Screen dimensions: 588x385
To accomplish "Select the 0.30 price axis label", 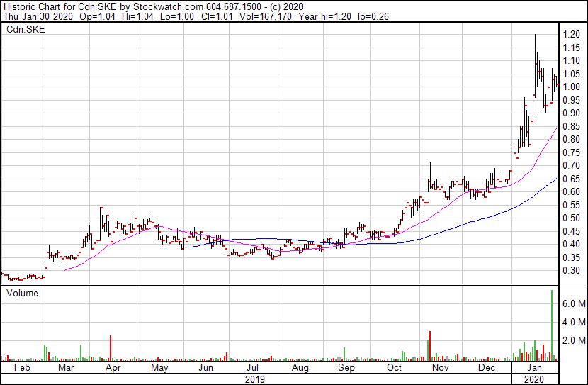I will 572,271.
